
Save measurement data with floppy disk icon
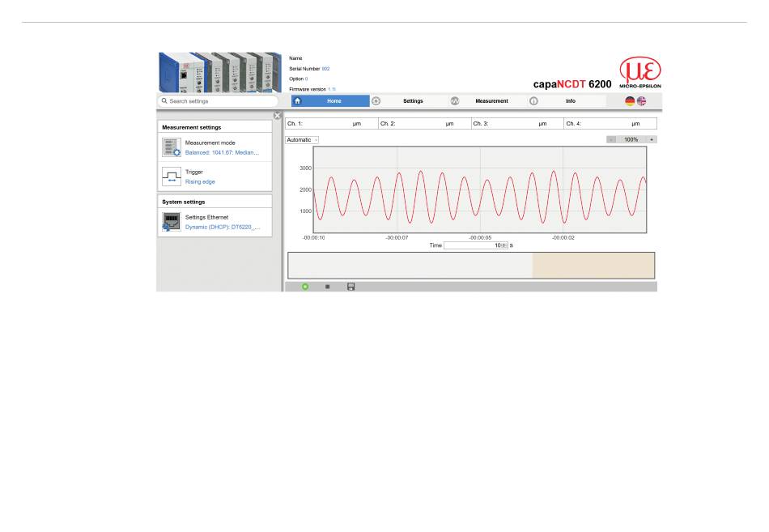(351, 287)
